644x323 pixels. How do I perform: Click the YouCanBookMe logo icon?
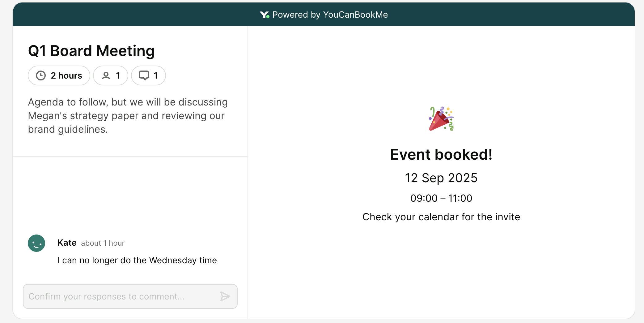pos(265,15)
